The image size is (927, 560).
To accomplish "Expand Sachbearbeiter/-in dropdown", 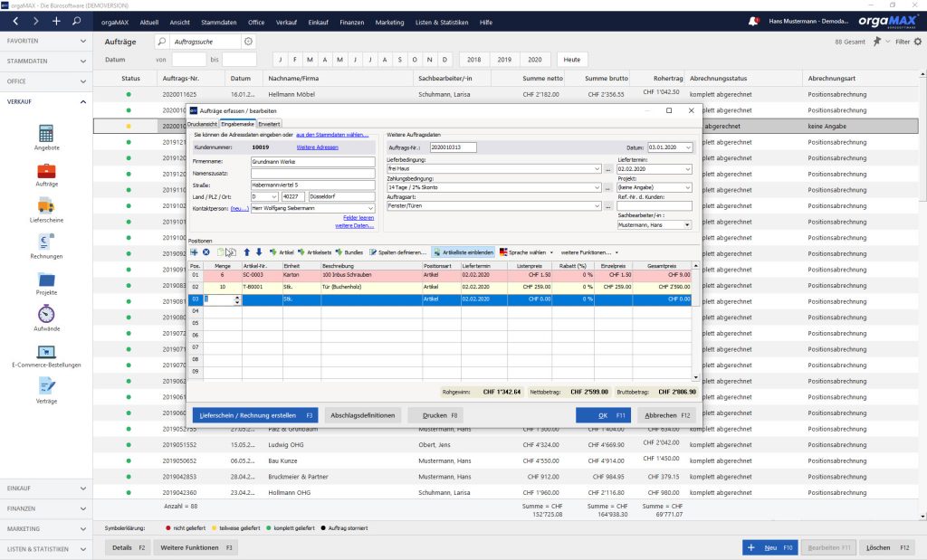I will point(687,225).
